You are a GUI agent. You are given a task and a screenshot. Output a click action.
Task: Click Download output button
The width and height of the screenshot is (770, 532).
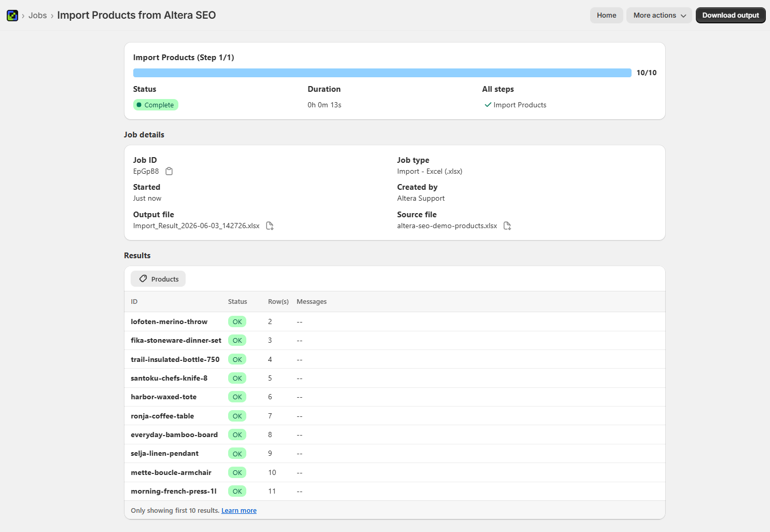[731, 15]
